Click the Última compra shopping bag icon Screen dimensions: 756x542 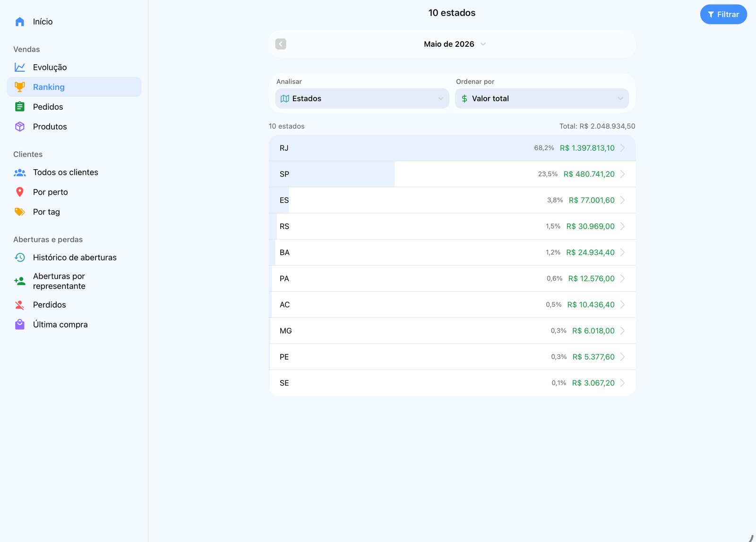(20, 325)
